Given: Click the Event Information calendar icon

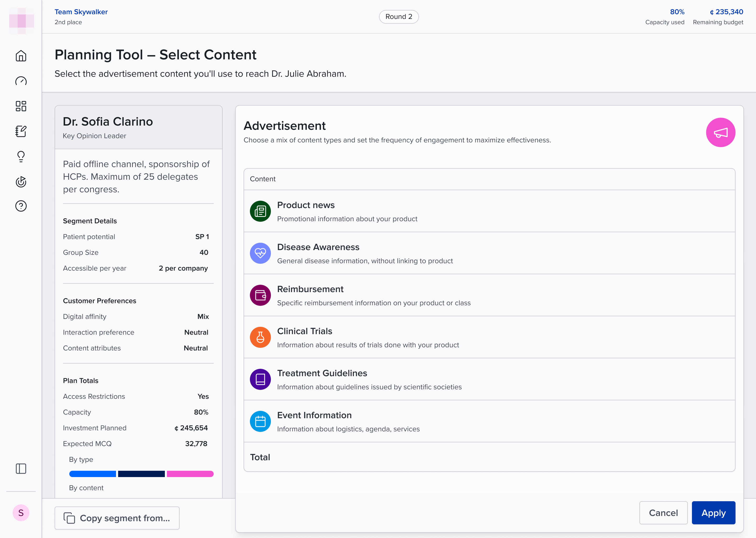Looking at the screenshot, I should [x=260, y=421].
